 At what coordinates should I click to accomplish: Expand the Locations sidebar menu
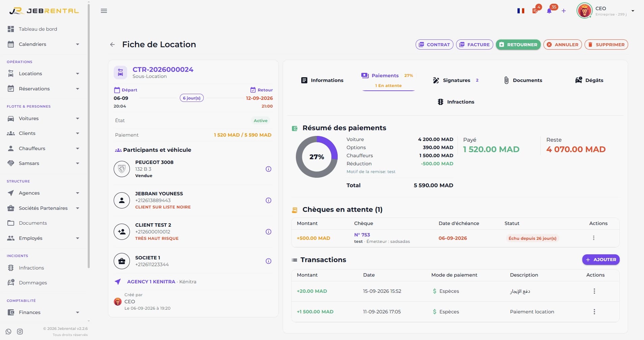tap(44, 74)
